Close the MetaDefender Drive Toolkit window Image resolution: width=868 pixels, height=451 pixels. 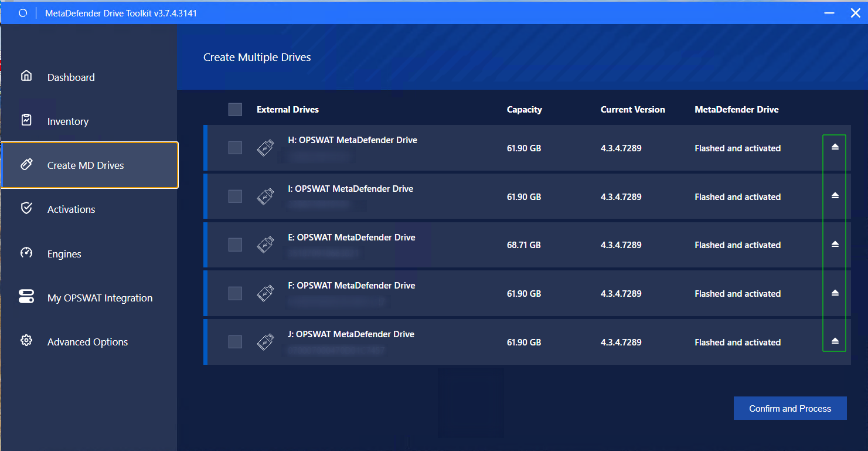tap(855, 13)
